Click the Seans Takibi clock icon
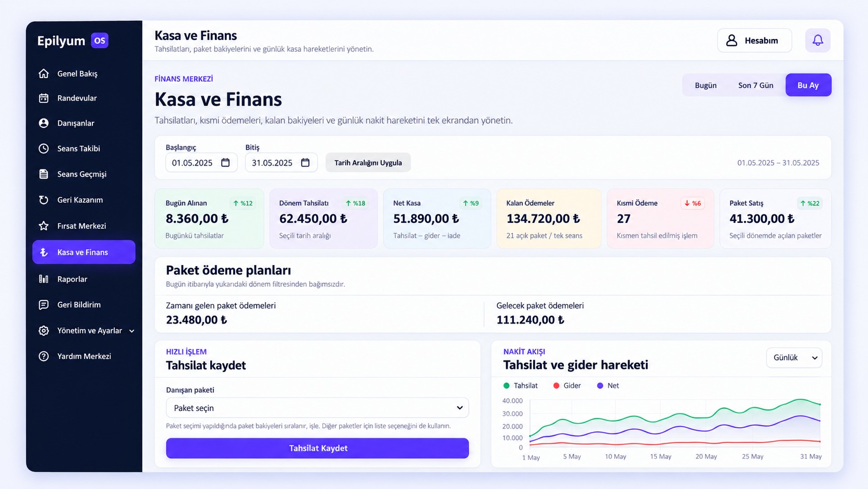 pos(44,149)
